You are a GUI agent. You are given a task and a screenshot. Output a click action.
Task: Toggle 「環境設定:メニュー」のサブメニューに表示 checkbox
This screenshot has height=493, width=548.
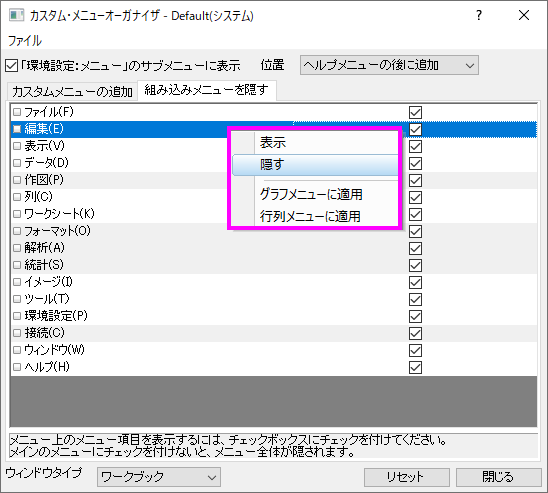[x=12, y=66]
